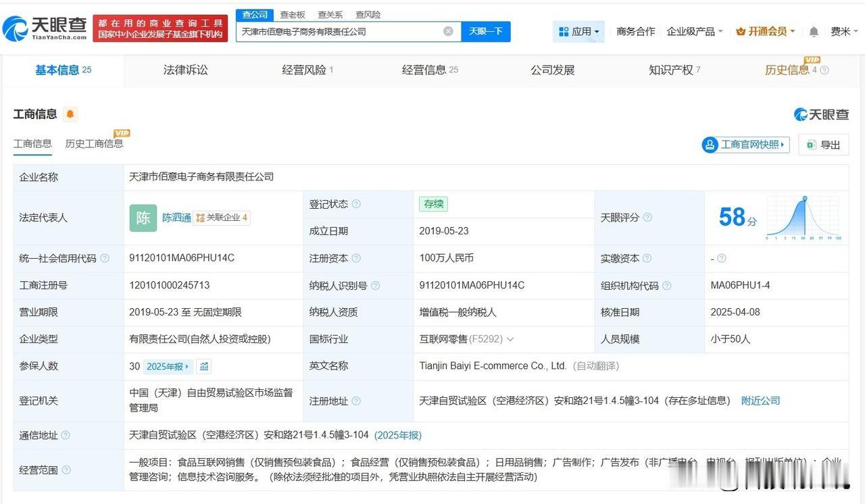This screenshot has height=504, width=865.
Task: Select the 工商信息 sub-tab
Action: 32,143
